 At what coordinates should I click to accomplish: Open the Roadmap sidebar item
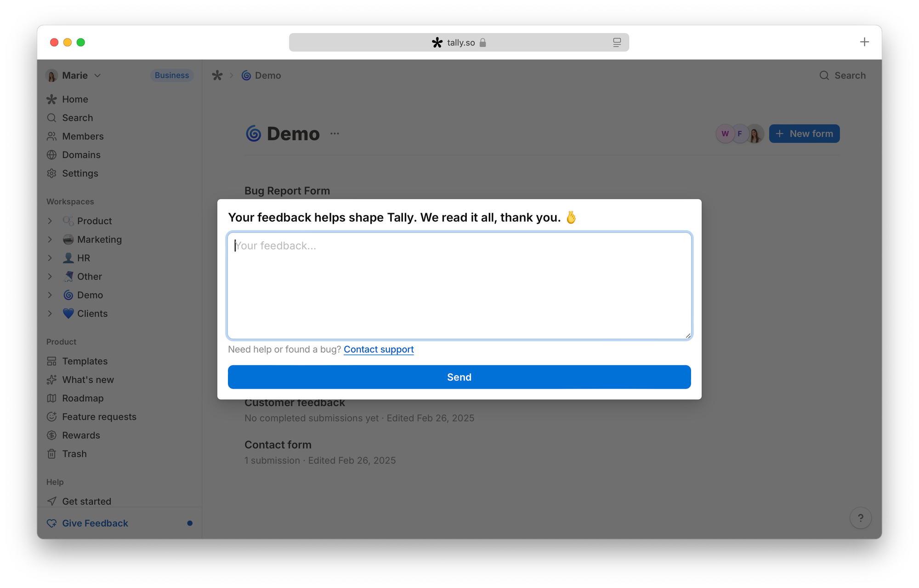83,398
